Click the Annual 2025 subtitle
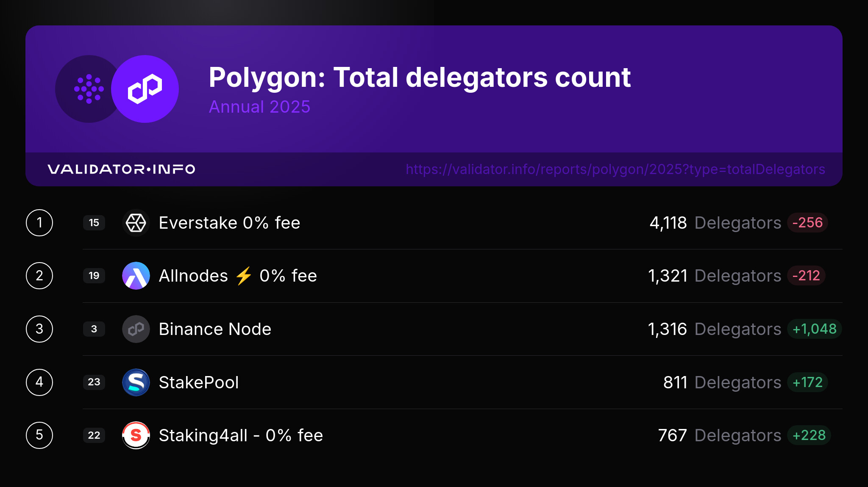 [x=259, y=107]
